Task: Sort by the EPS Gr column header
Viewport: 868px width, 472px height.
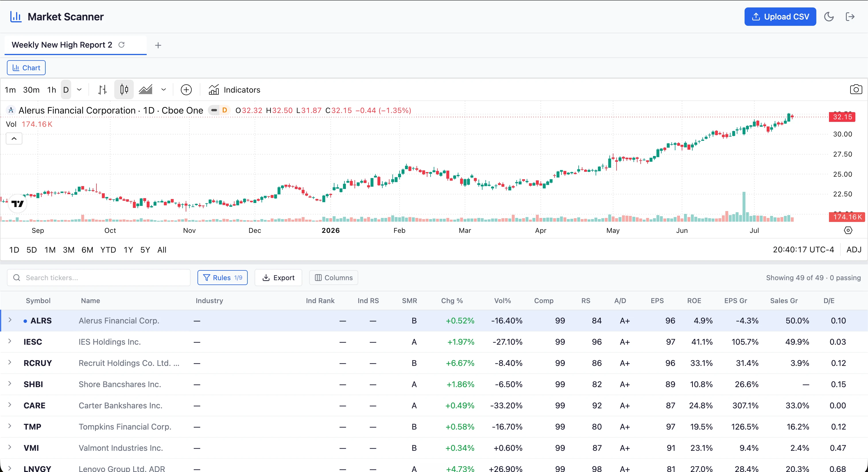Action: coord(736,301)
